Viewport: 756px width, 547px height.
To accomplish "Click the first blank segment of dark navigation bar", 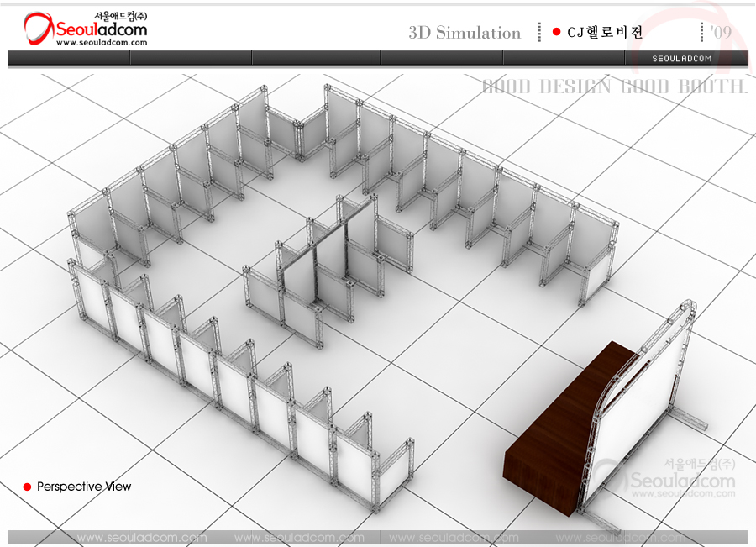I will (69, 58).
